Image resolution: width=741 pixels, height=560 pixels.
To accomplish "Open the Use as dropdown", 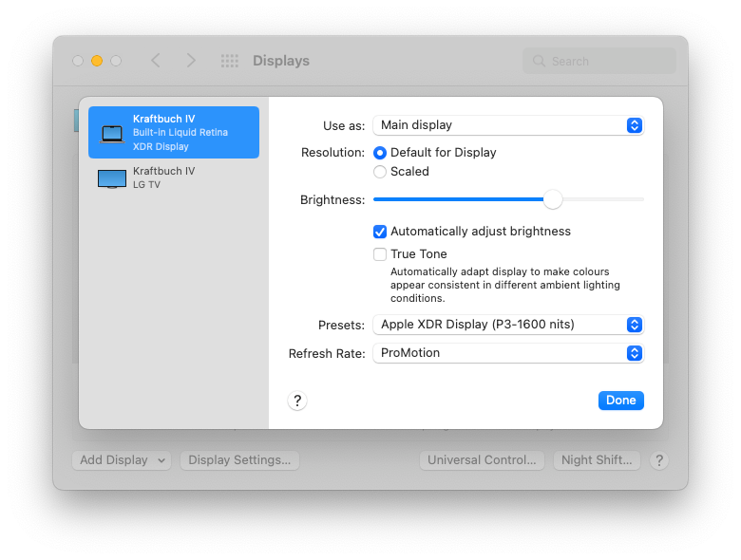I will click(x=508, y=125).
